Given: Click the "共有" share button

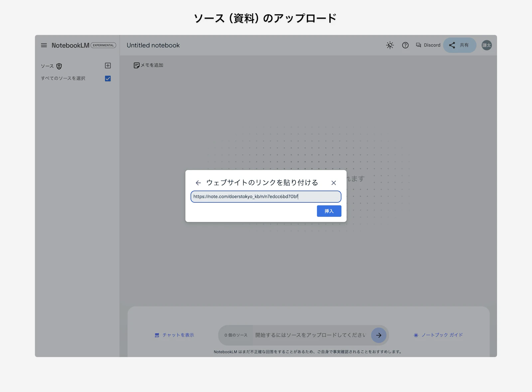Looking at the screenshot, I should click(459, 45).
